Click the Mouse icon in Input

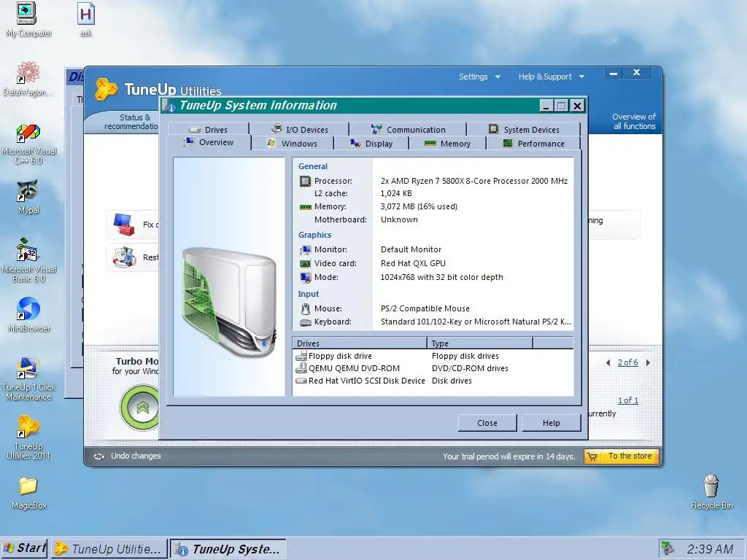tap(306, 308)
